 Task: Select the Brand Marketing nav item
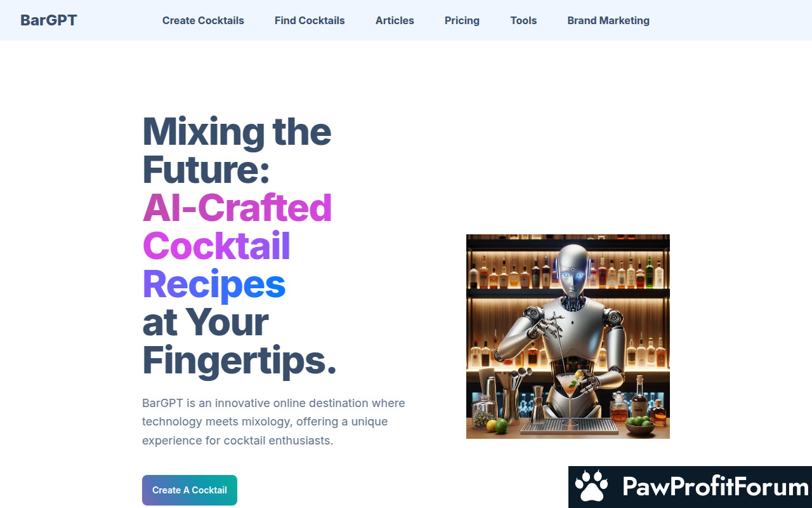coord(608,20)
